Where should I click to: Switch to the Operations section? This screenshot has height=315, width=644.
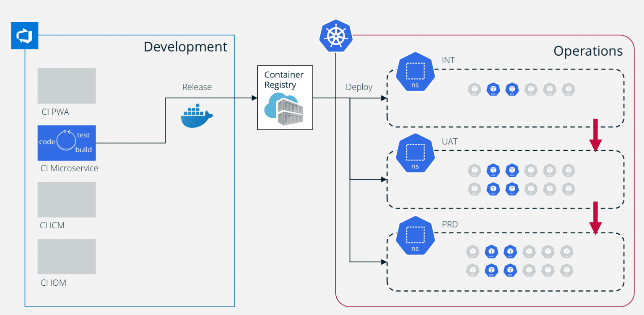(589, 51)
